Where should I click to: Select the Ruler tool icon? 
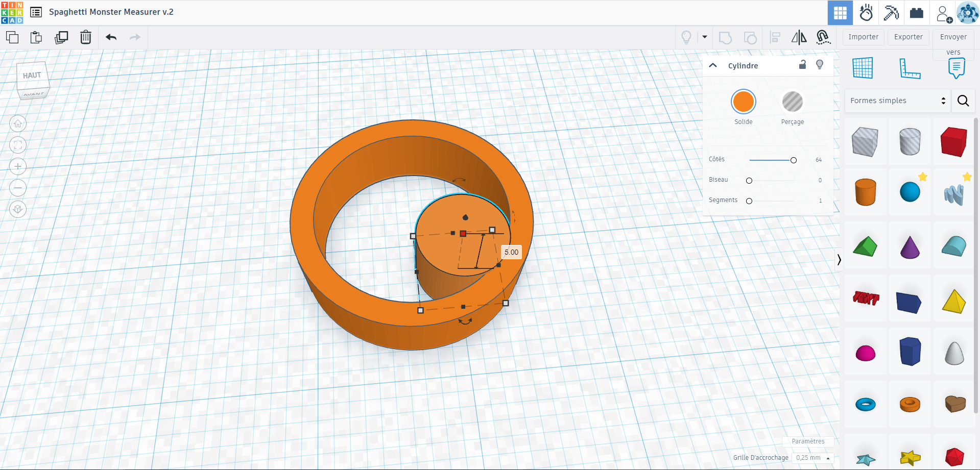tap(910, 68)
